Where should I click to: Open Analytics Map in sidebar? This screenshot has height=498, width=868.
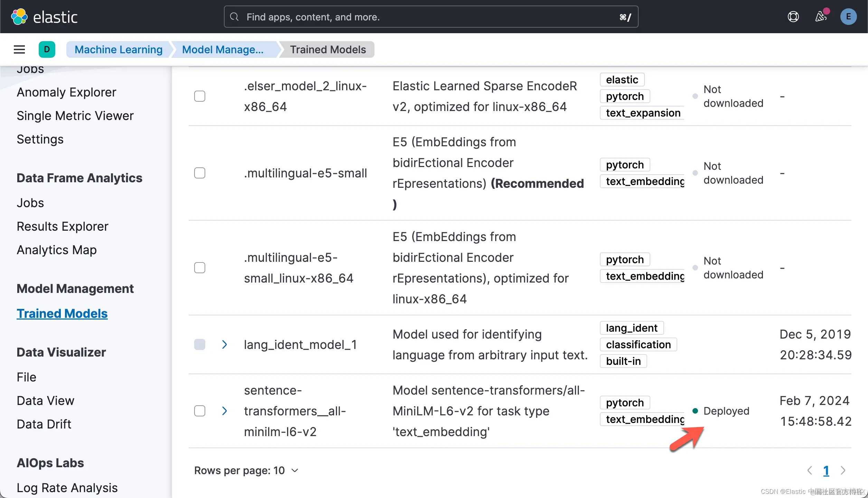(x=57, y=250)
